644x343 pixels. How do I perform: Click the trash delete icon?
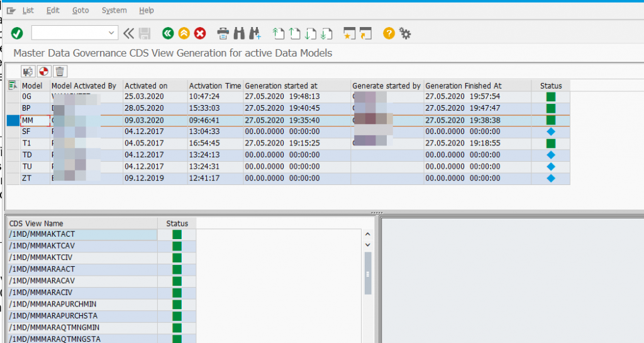[x=60, y=72]
